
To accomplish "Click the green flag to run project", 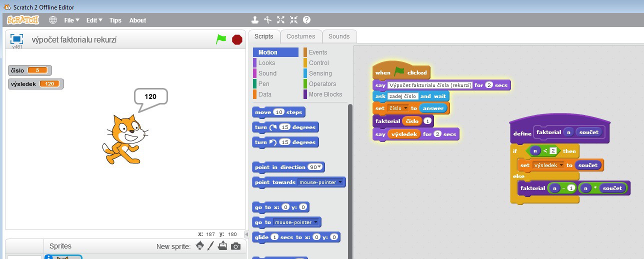I will (220, 39).
